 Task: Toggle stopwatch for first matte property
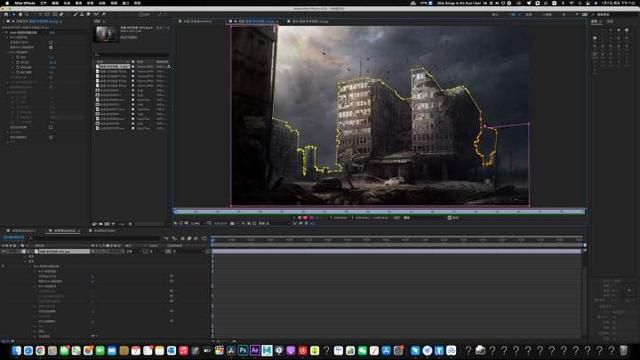click(x=18, y=58)
